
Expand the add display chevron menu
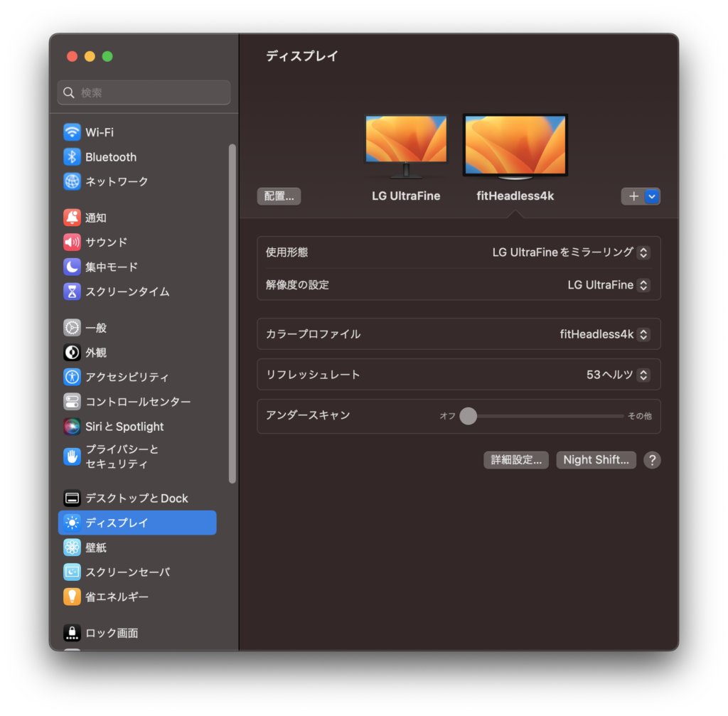(652, 196)
